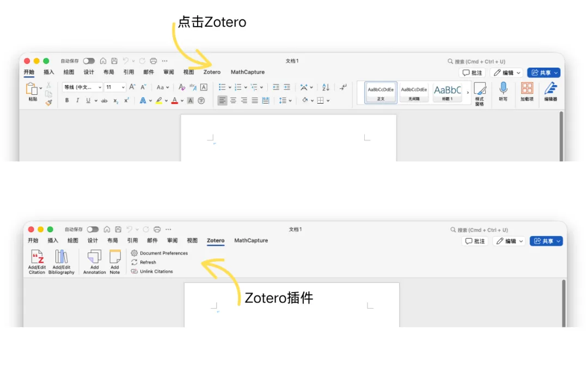Apply red font color A button

(x=174, y=100)
